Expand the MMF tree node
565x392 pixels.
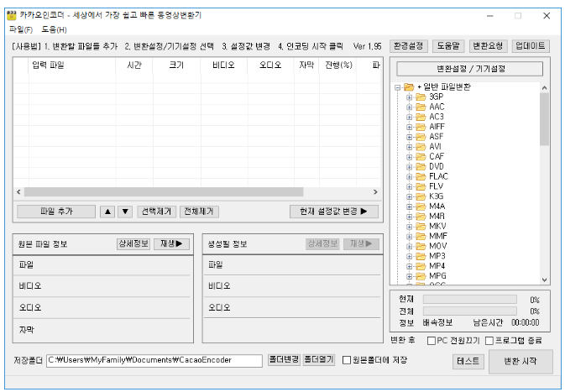(409, 237)
